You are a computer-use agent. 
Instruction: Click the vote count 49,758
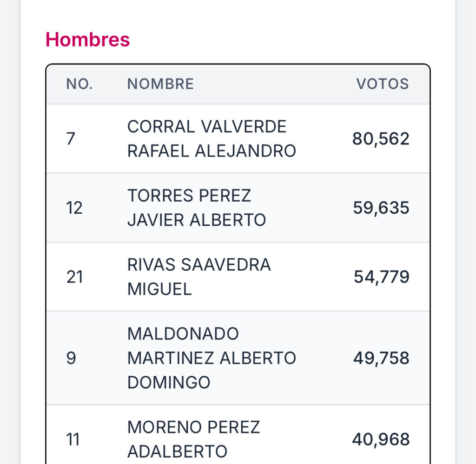tap(381, 359)
